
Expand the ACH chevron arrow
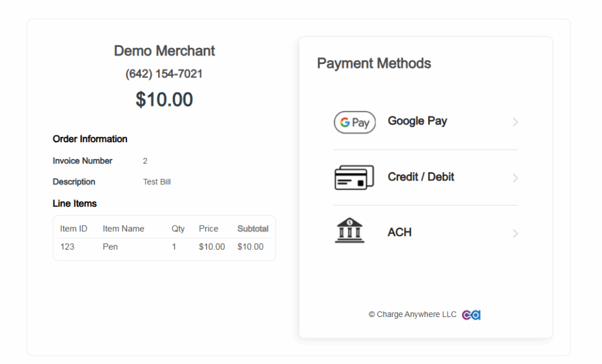point(515,234)
